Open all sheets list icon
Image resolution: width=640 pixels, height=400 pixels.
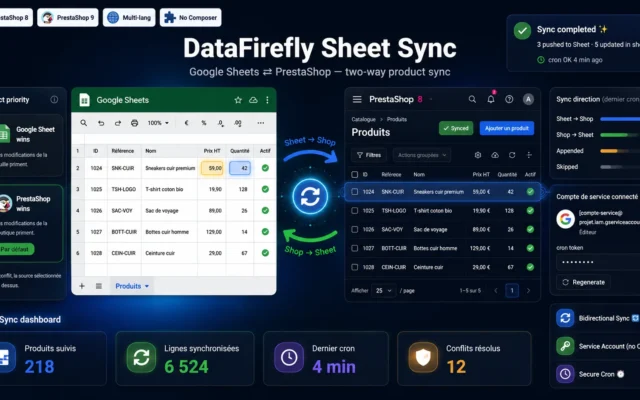coord(99,286)
